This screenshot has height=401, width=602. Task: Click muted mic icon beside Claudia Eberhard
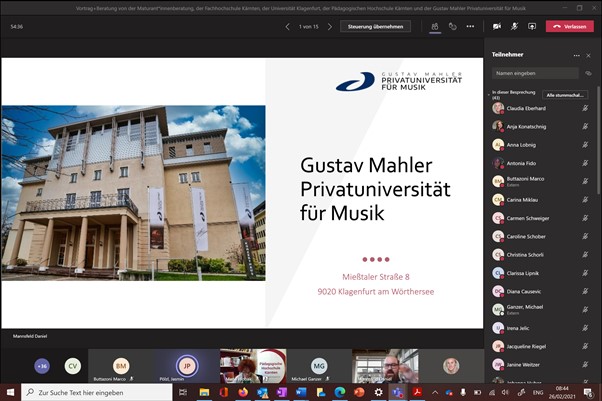pos(585,108)
